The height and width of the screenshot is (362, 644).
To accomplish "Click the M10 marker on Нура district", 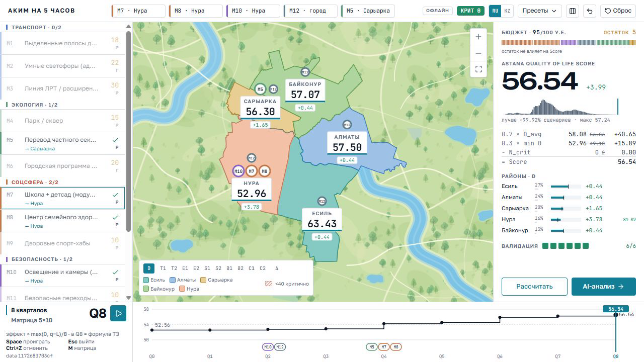I will 238,171.
